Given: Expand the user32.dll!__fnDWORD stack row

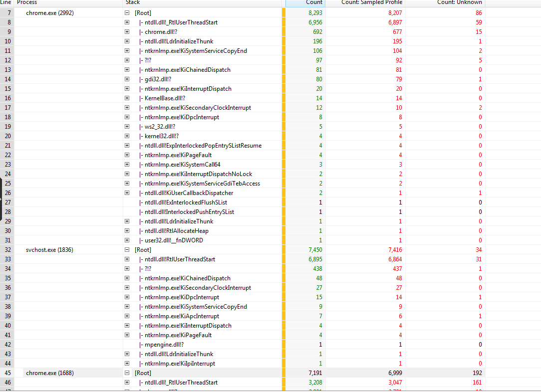Looking at the screenshot, I should pos(127,240).
